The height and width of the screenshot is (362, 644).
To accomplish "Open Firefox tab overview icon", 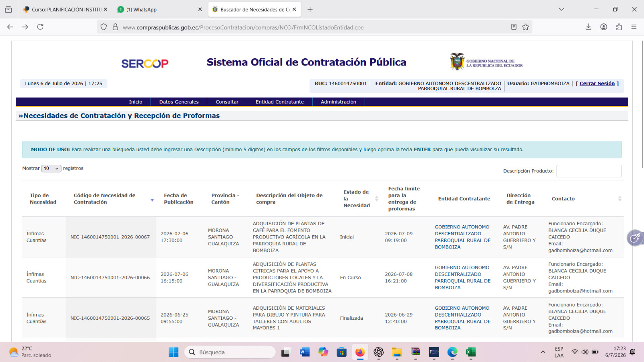I will (x=8, y=9).
